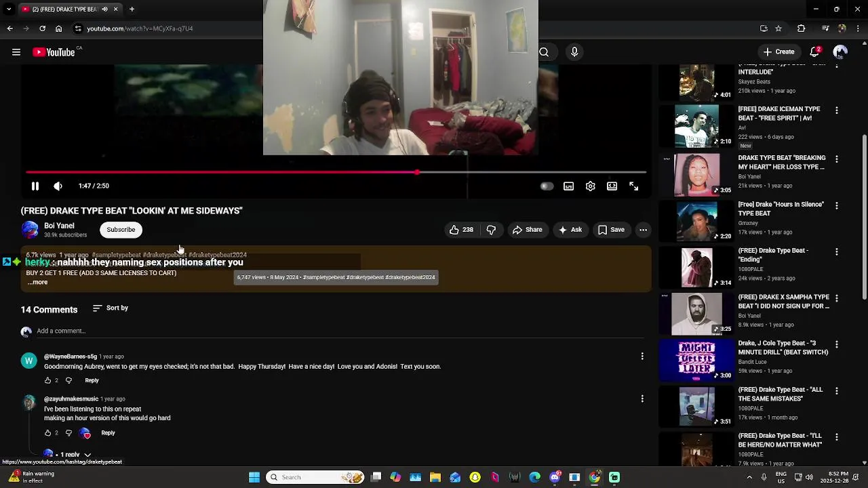This screenshot has width=868, height=488.
Task: Open Snapchat from the taskbar
Action: 475,477
